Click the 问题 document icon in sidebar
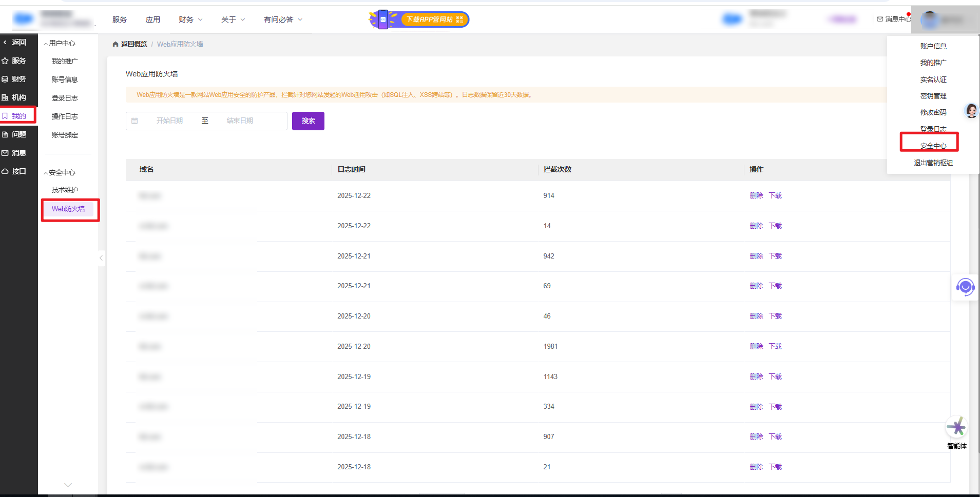980x497 pixels. [x=5, y=134]
